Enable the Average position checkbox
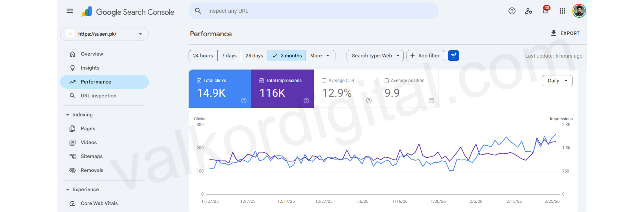 tap(387, 81)
